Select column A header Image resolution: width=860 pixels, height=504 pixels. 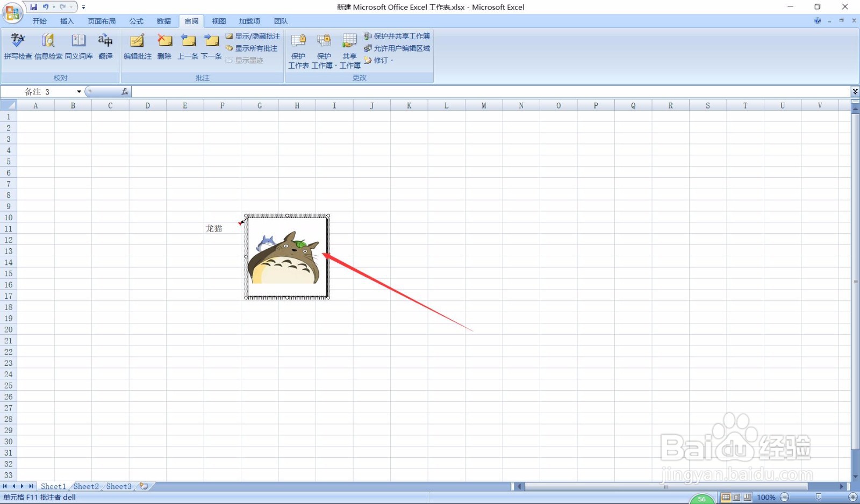(x=35, y=105)
